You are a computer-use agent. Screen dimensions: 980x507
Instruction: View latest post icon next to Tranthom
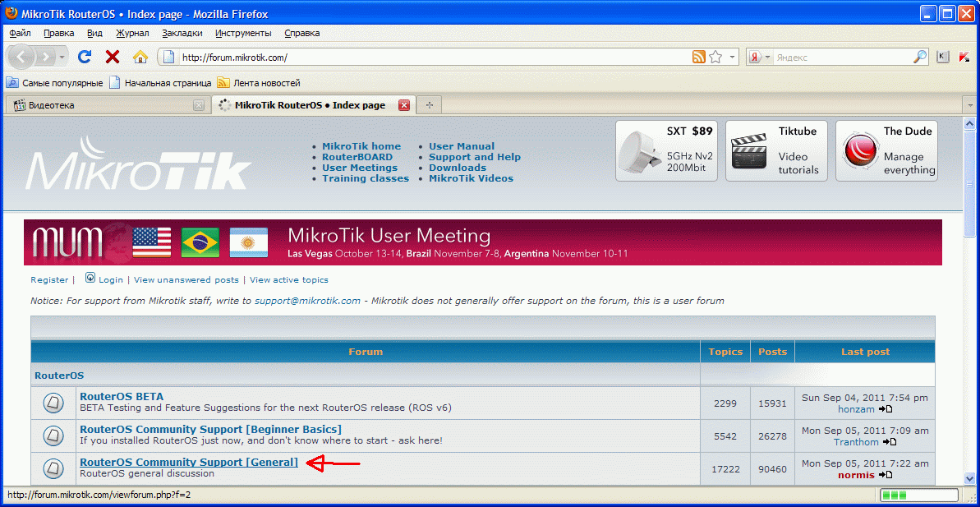tap(890, 442)
